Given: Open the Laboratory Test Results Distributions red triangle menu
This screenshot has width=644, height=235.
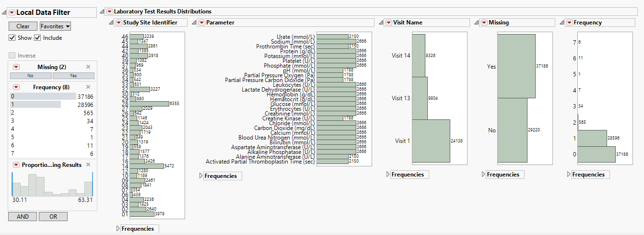Looking at the screenshot, I should pyautogui.click(x=110, y=12).
